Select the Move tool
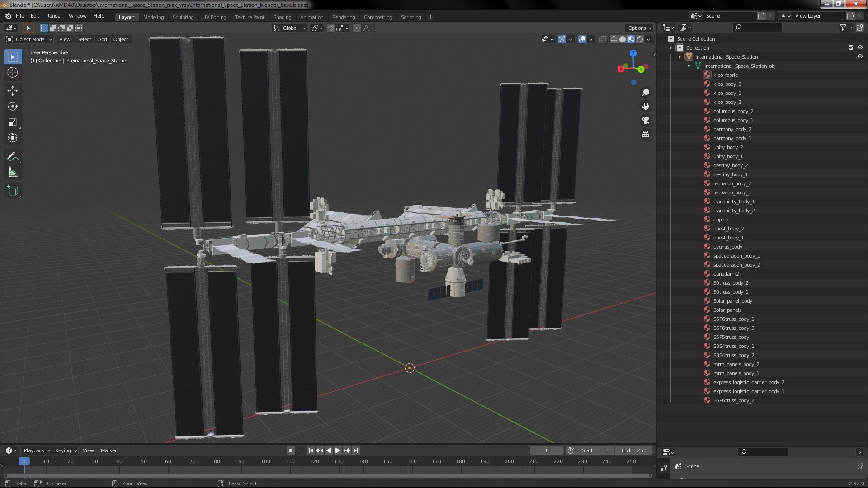Viewport: 868px width, 488px height. coord(13,91)
